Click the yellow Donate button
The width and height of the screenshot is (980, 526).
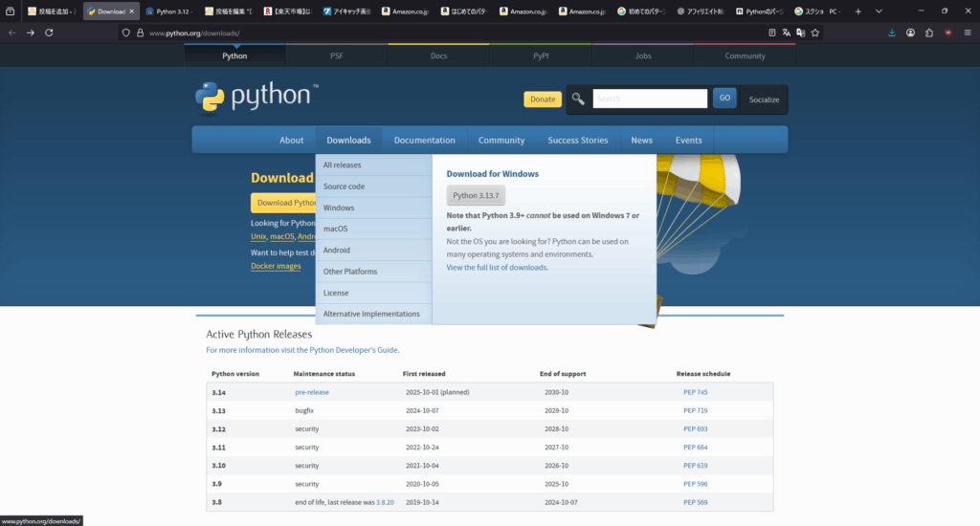point(543,99)
